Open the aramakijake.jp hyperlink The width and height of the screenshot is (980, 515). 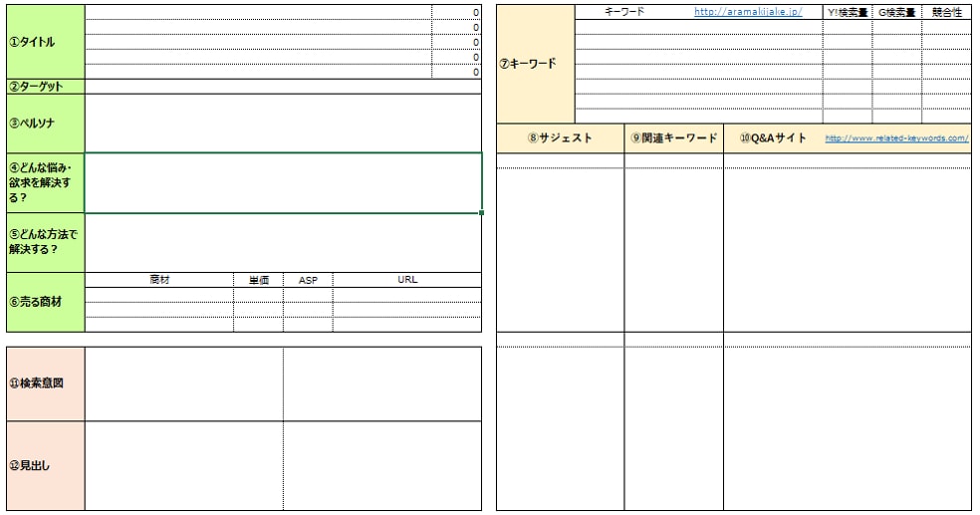click(748, 12)
